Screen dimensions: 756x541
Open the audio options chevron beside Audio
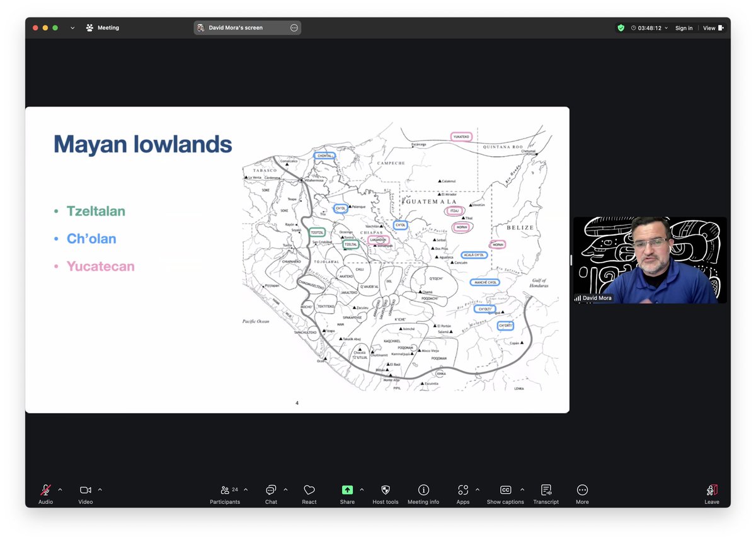click(60, 489)
